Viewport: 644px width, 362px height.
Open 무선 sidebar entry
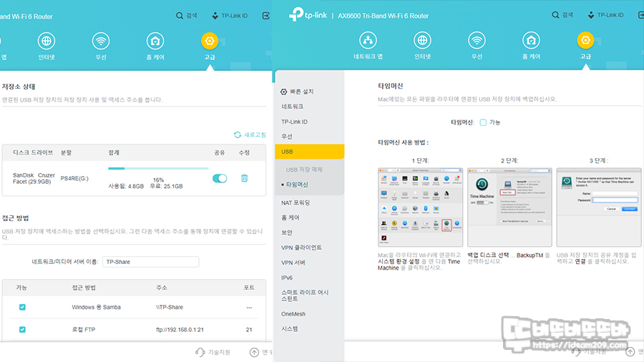pos(287,137)
